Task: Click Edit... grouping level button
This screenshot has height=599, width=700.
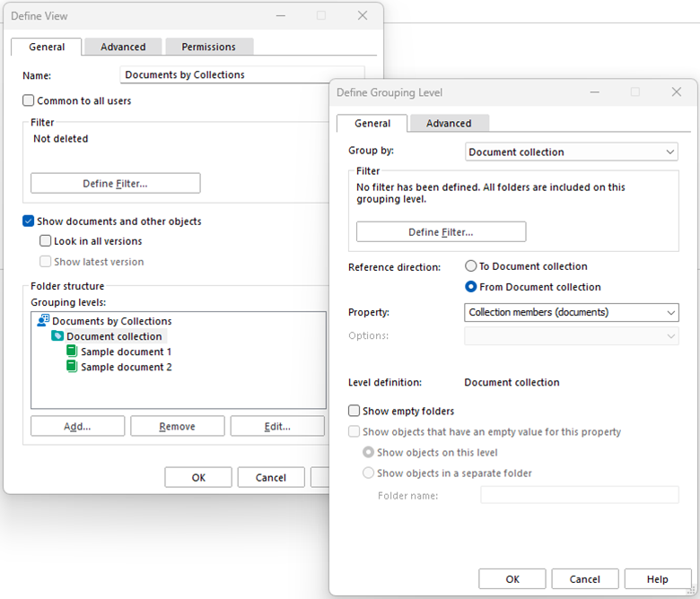Action: pyautogui.click(x=277, y=426)
